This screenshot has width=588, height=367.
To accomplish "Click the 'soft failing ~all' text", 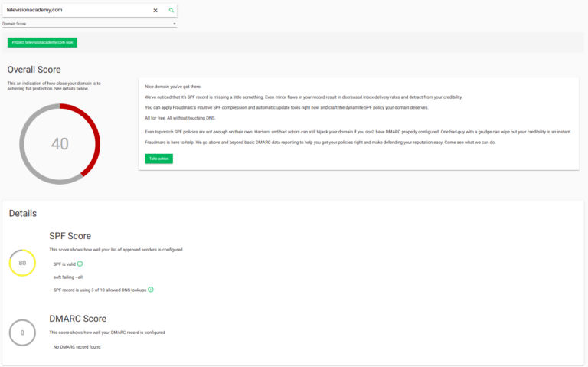I will 68,277.
